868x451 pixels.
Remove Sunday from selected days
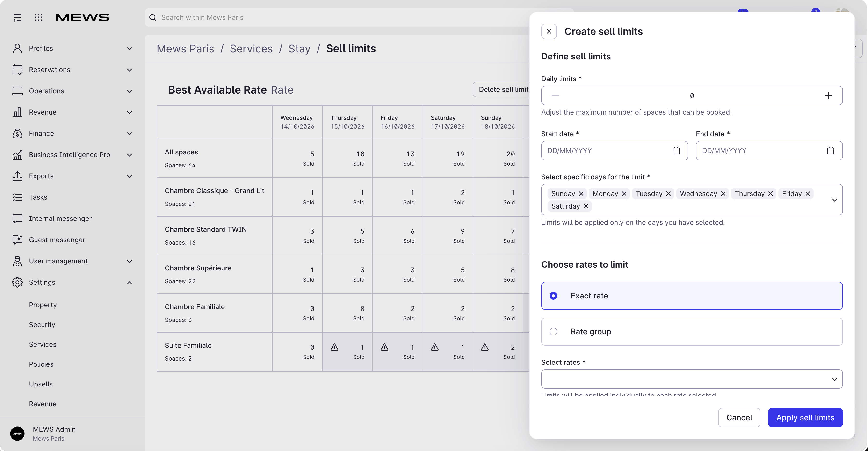pyautogui.click(x=581, y=194)
